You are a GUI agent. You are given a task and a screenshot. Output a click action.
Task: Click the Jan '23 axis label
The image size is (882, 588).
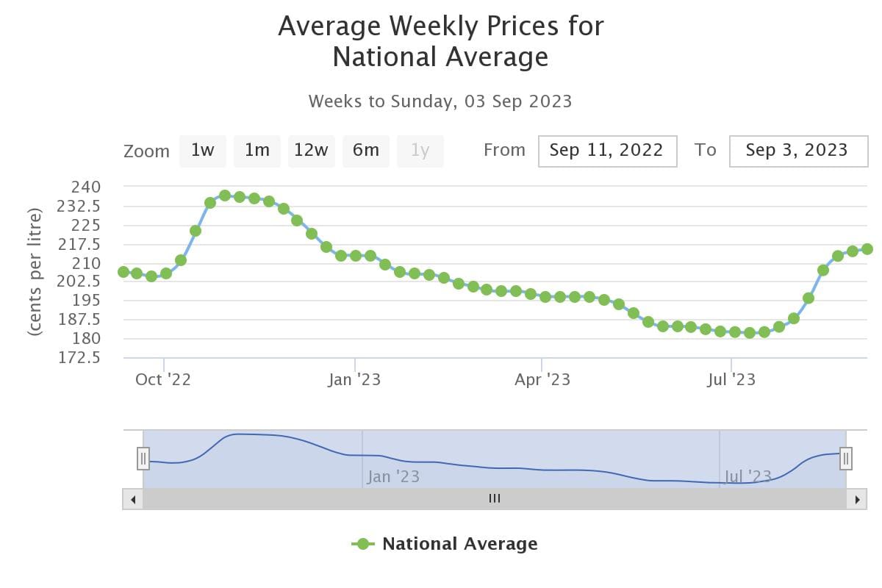[355, 380]
